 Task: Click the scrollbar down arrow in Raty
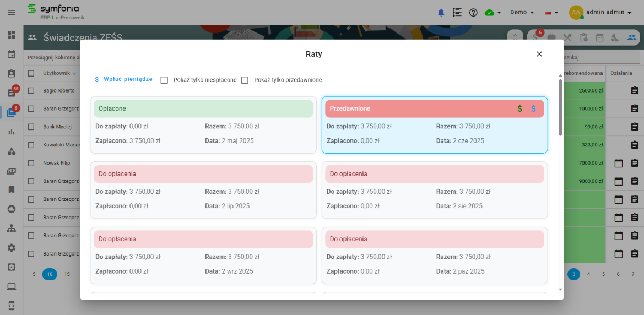[x=561, y=290]
